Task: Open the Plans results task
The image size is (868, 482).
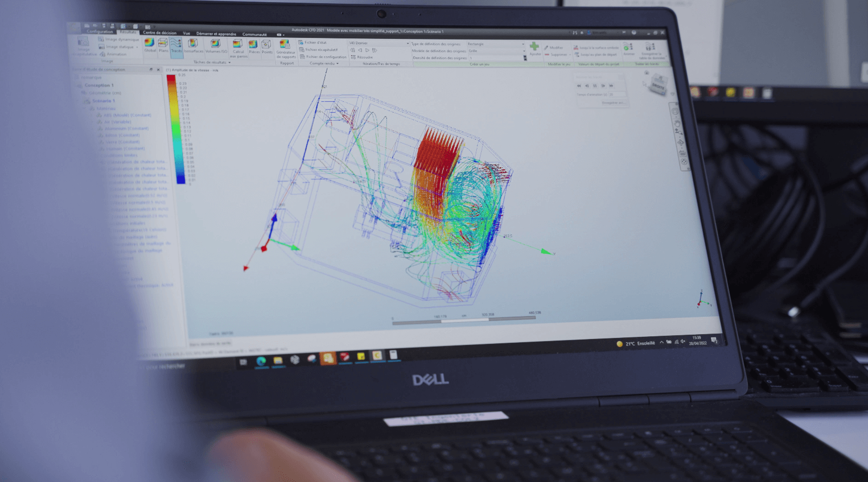Action: (x=163, y=45)
